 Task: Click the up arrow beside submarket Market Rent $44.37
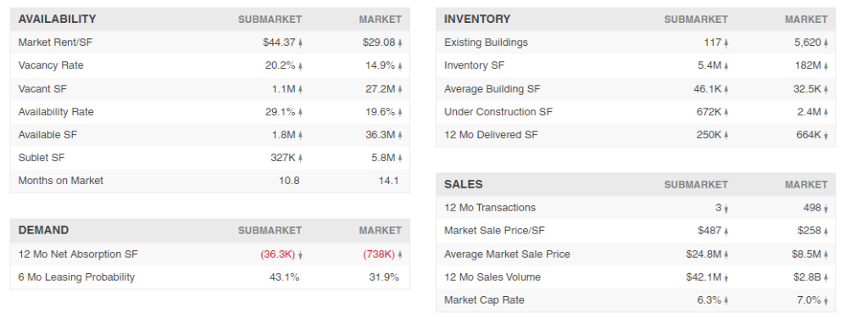[301, 42]
